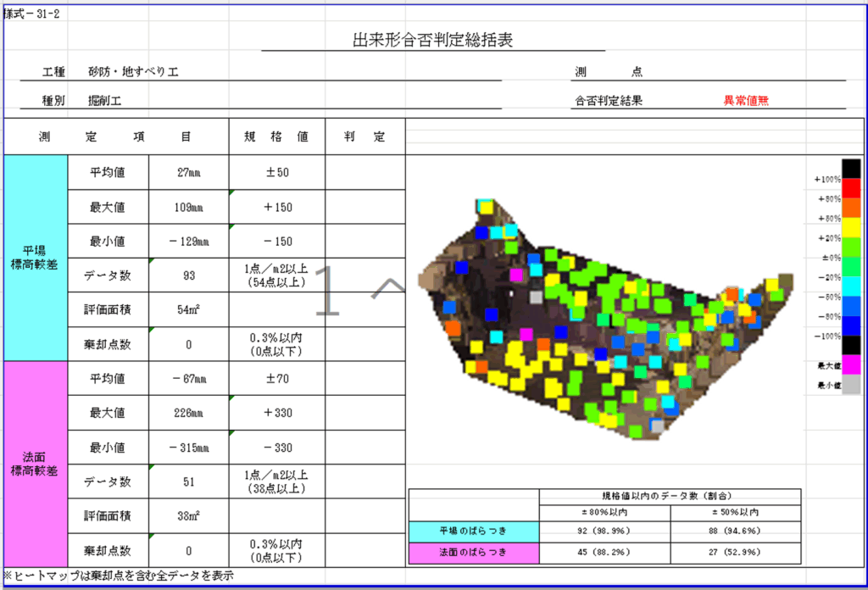
Task: Click the yellow swatch in the color legend
Action: tap(851, 226)
